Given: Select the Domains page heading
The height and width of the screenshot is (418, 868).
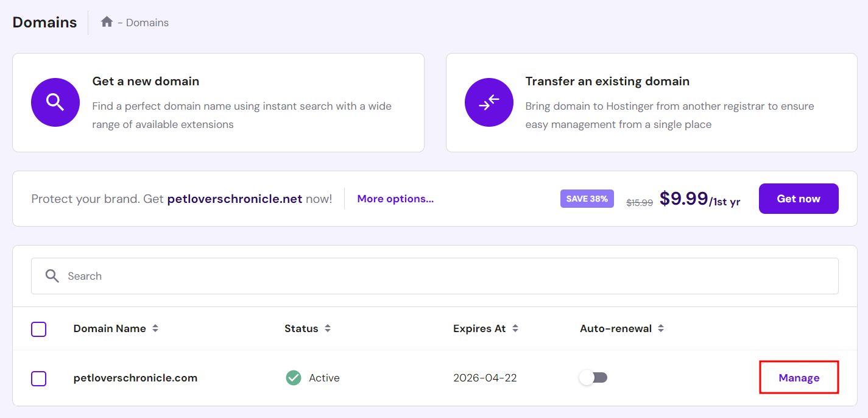Looking at the screenshot, I should pyautogui.click(x=44, y=22).
